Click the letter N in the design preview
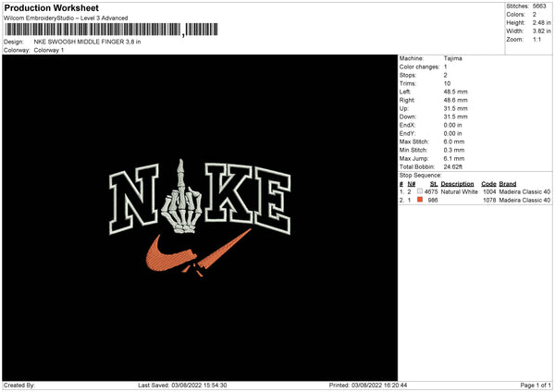This screenshot has width=555, height=392. pyautogui.click(x=134, y=199)
